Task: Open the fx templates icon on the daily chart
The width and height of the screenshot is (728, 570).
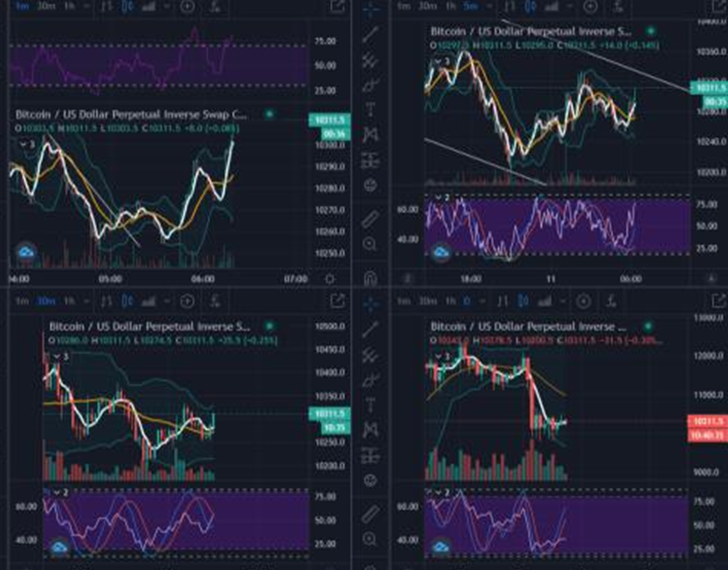Action: (611, 302)
